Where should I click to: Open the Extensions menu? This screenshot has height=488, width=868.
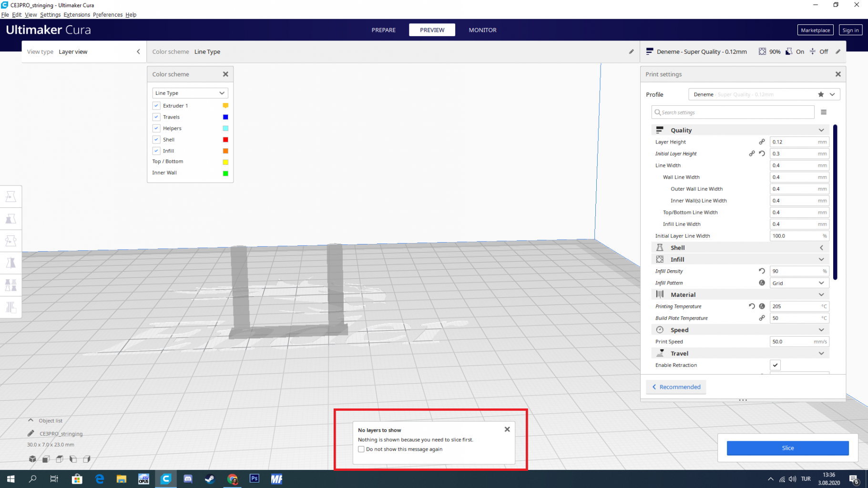coord(77,15)
